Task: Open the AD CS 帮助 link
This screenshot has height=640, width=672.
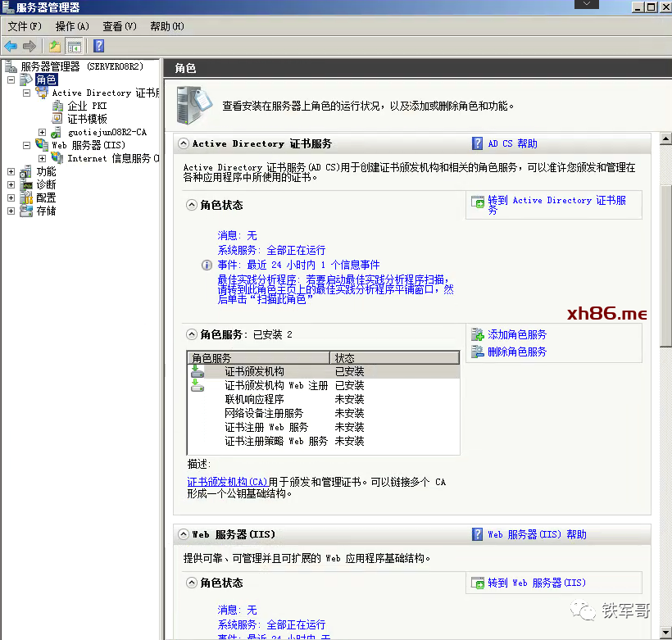Action: pos(512,143)
